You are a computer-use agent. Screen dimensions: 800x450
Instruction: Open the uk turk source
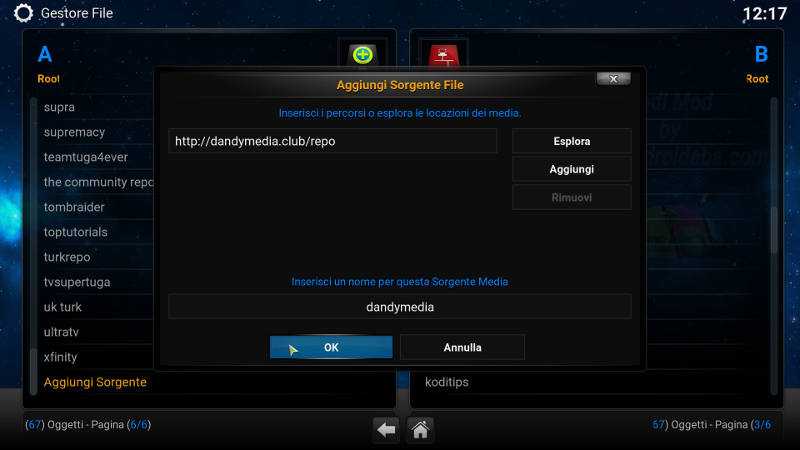(x=63, y=307)
